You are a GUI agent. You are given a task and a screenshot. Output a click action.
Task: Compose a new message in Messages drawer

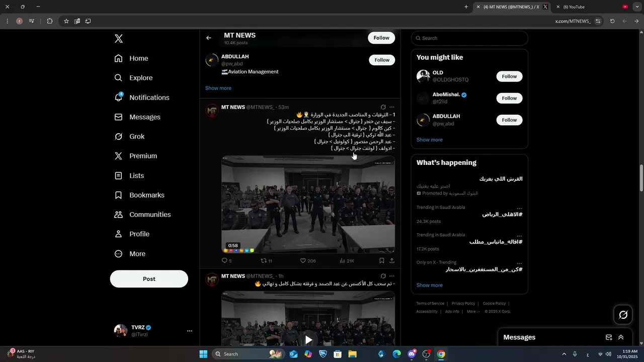click(609, 337)
